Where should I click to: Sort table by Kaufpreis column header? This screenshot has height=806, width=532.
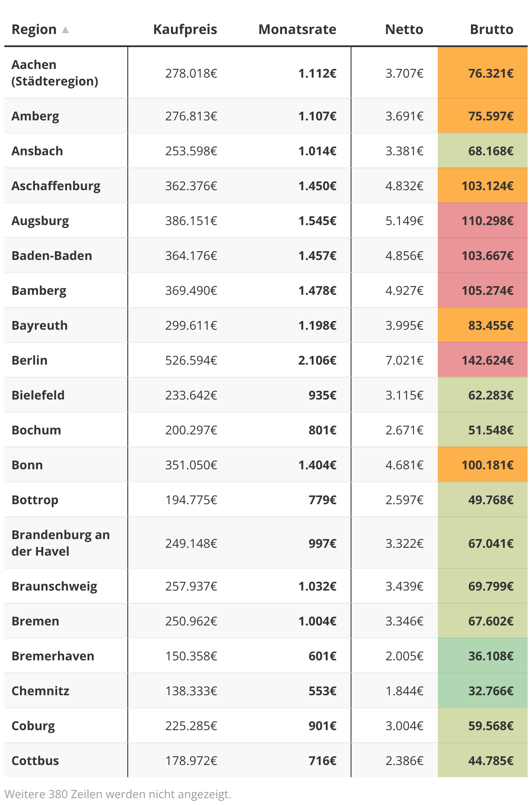coord(185,29)
